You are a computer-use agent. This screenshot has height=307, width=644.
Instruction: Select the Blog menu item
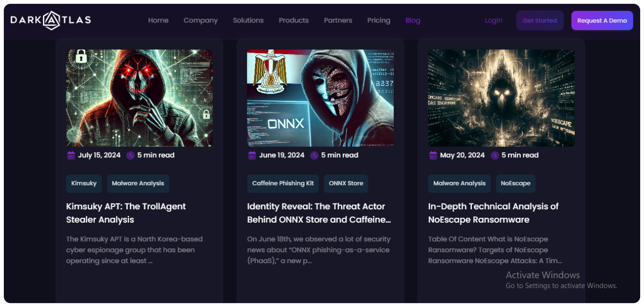click(413, 20)
